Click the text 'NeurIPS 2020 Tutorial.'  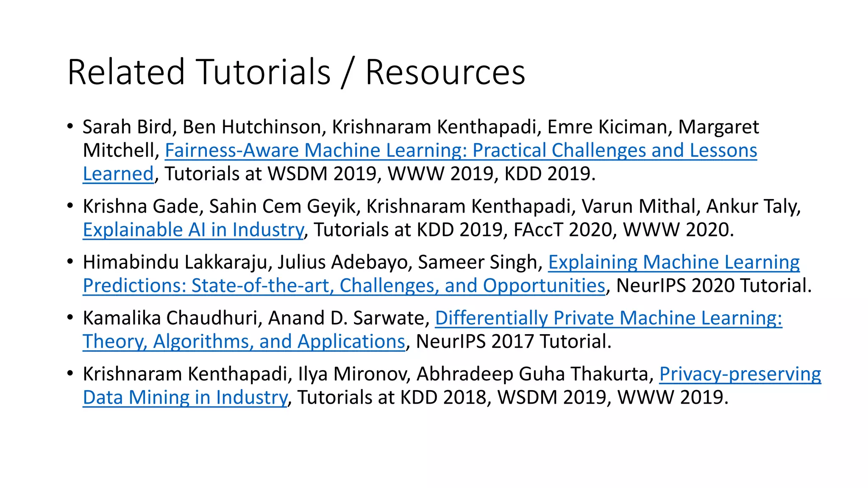(714, 286)
